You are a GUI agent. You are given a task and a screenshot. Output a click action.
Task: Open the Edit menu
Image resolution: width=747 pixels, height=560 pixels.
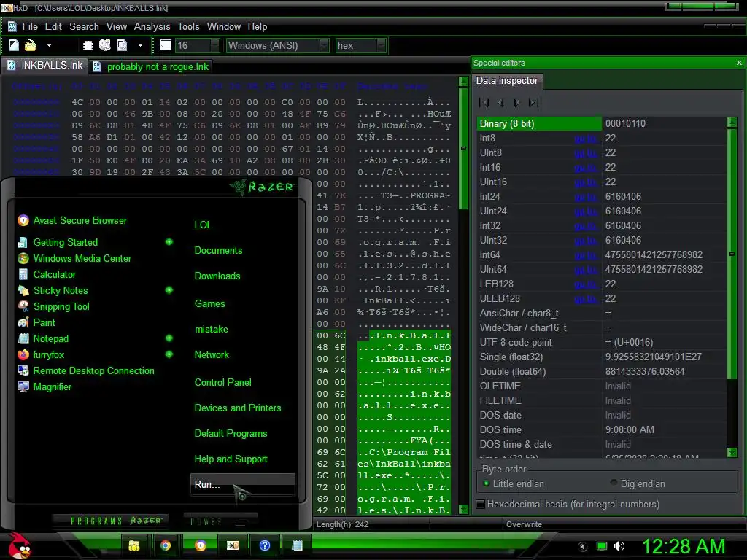tap(53, 27)
